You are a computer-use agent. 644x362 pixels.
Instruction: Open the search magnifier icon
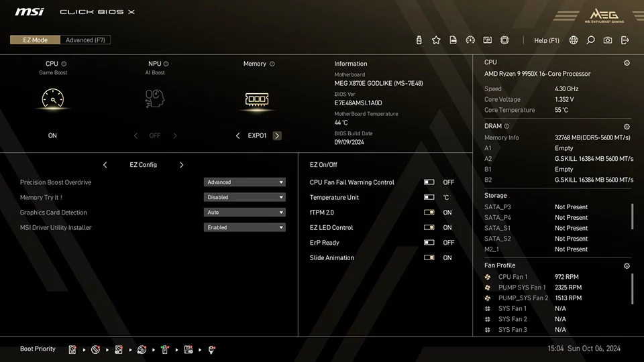click(x=590, y=40)
